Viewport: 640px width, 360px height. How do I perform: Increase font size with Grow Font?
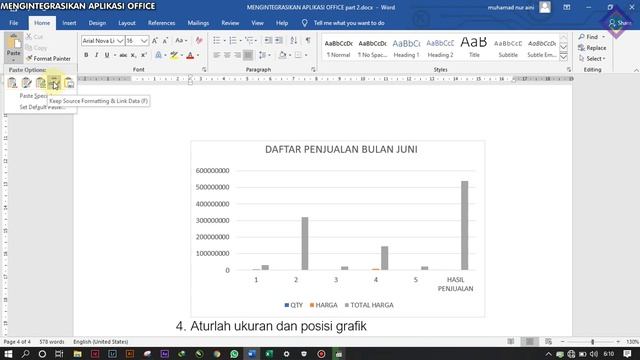pos(155,41)
